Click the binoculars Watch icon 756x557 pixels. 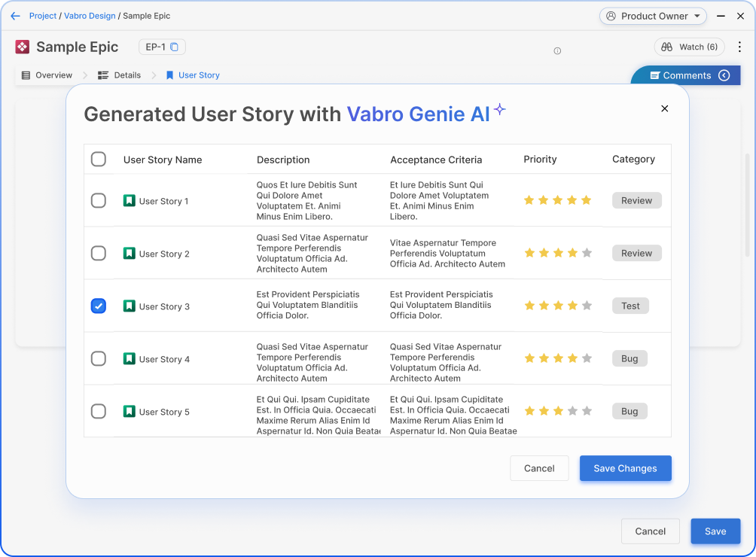tap(666, 47)
